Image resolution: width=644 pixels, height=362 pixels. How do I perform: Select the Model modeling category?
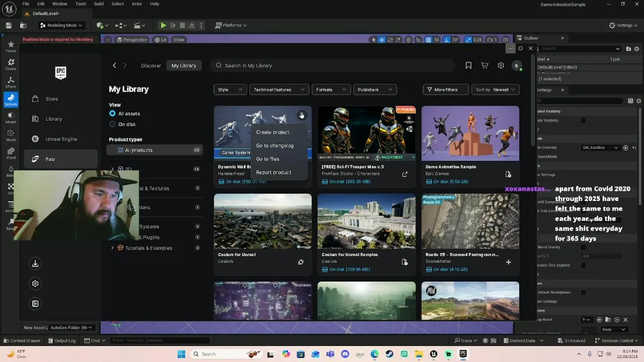(11, 118)
